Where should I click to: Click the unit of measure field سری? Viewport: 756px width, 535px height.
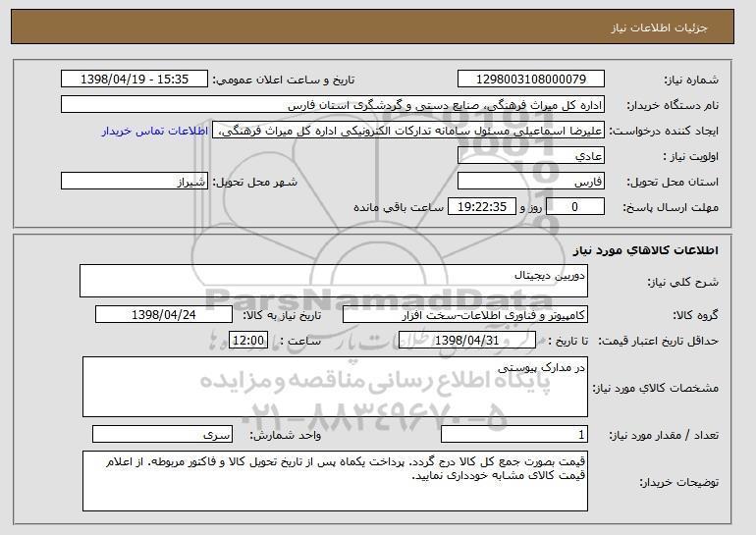pos(162,434)
